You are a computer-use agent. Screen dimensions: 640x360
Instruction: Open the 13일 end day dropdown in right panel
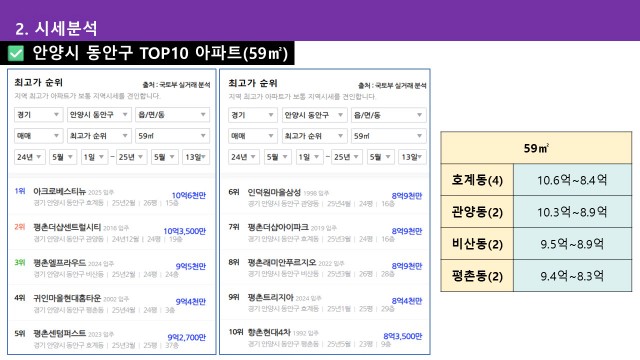(x=412, y=157)
